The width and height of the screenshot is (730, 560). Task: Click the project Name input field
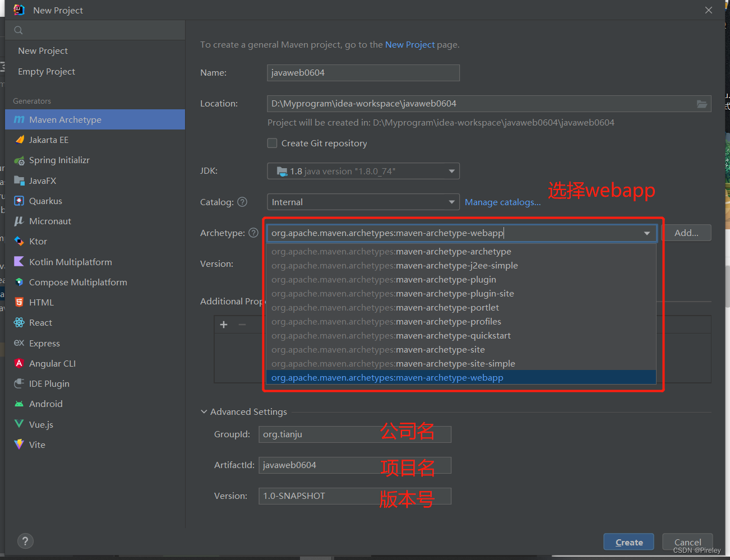(363, 73)
